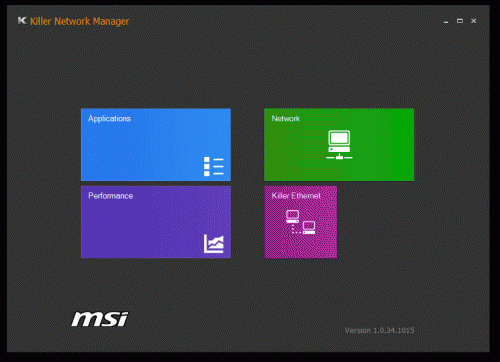The image size is (500, 362).
Task: Click the two connected computers icon
Action: [x=300, y=222]
